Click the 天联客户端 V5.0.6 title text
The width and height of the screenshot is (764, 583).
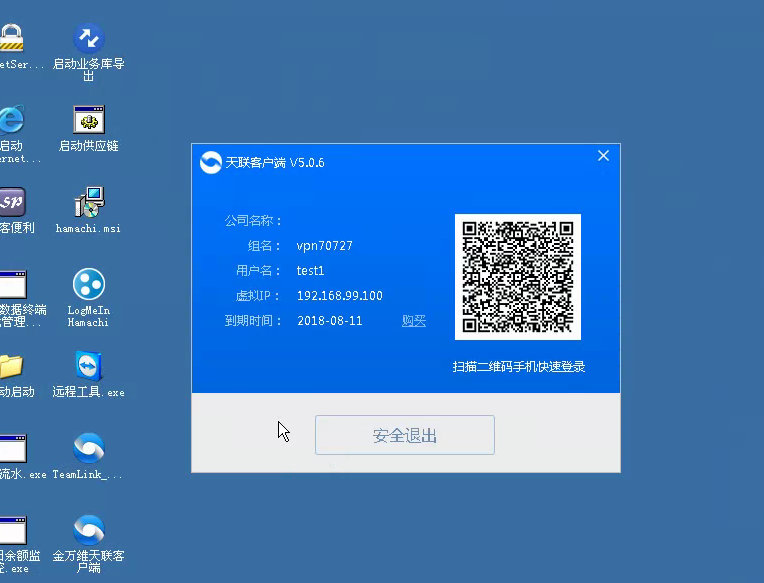[x=275, y=163]
